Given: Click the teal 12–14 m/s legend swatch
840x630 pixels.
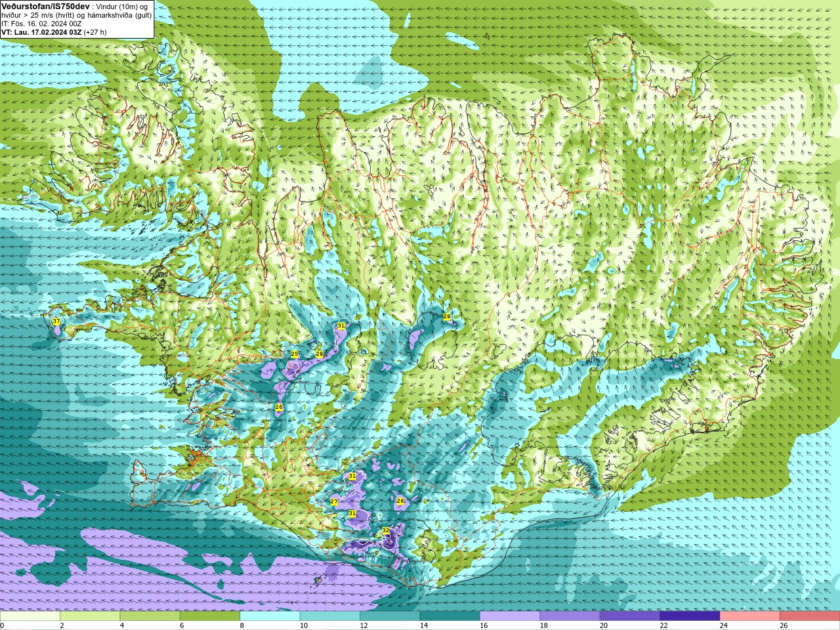Looking at the screenshot, I should coord(390,616).
